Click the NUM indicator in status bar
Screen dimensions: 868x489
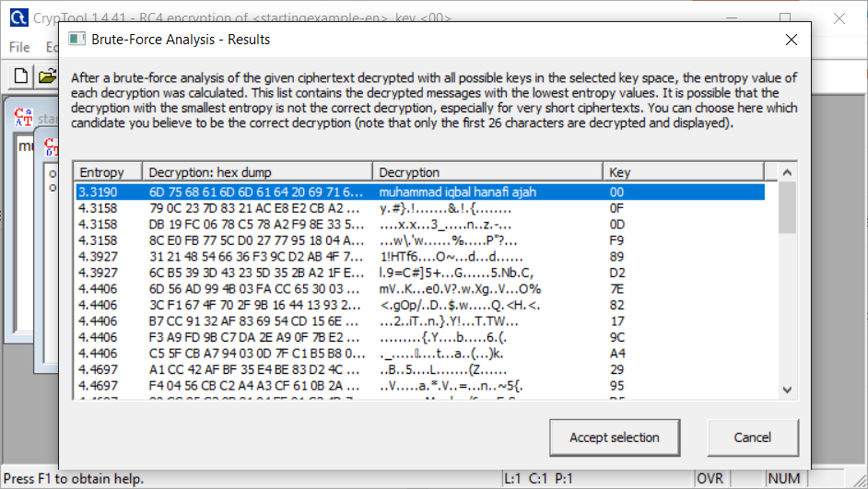784,479
